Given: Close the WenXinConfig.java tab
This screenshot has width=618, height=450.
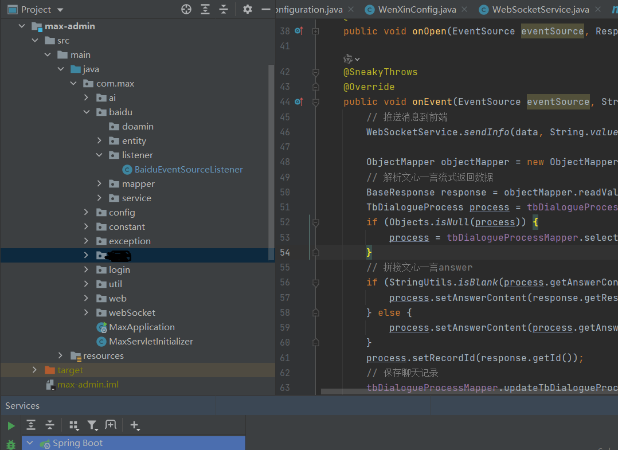Looking at the screenshot, I should pos(465,9).
